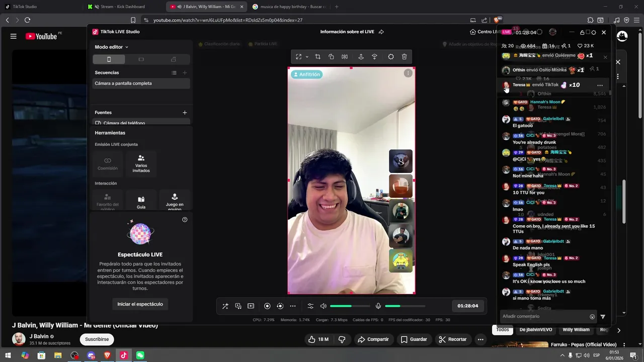Click the comment input field

coord(544,316)
